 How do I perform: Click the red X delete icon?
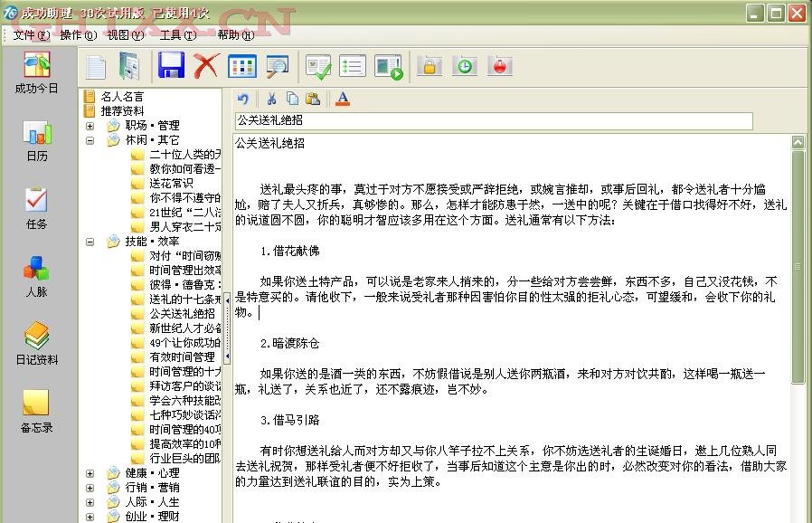tap(206, 66)
